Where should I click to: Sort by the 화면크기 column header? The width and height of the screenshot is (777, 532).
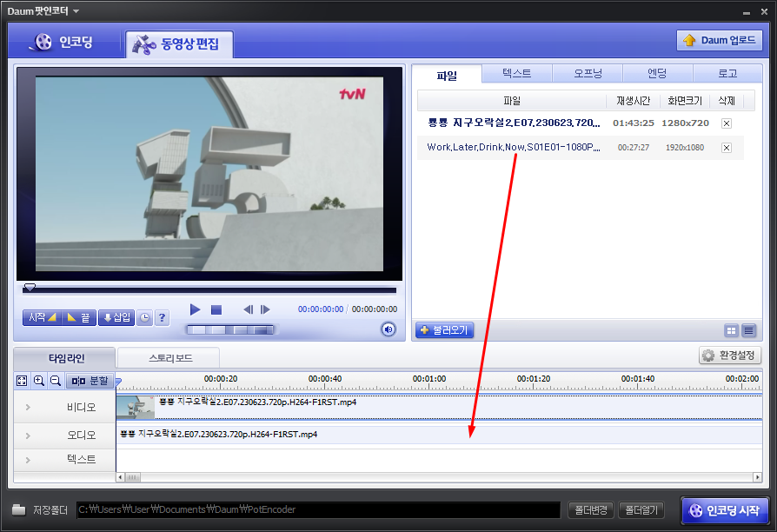click(684, 101)
